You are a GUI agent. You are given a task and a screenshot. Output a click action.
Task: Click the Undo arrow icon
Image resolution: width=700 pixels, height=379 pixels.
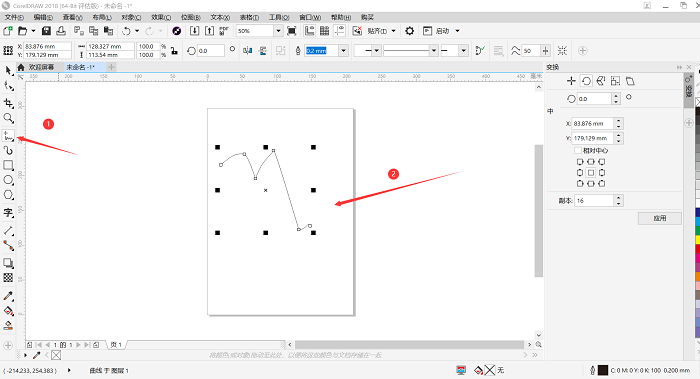(x=126, y=31)
